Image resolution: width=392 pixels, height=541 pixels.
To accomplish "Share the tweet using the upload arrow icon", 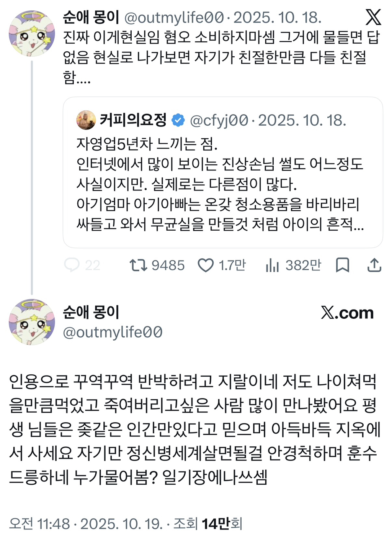I will [x=374, y=265].
